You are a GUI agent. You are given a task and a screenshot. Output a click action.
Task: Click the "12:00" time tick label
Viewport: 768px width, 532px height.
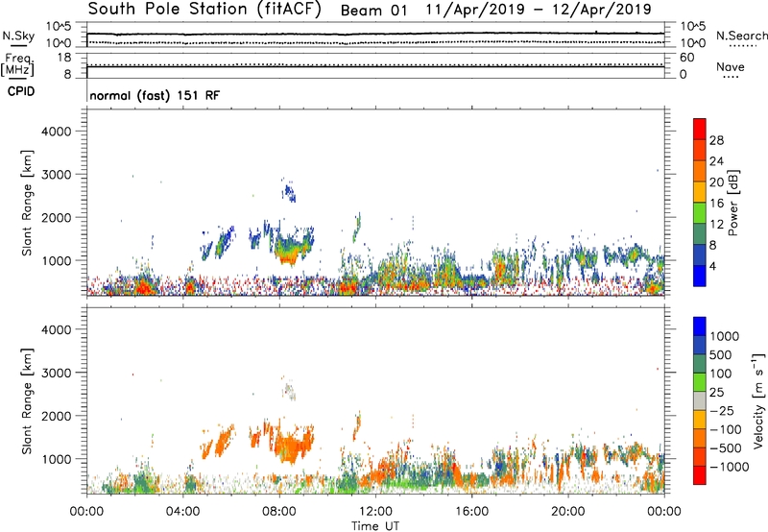375,512
